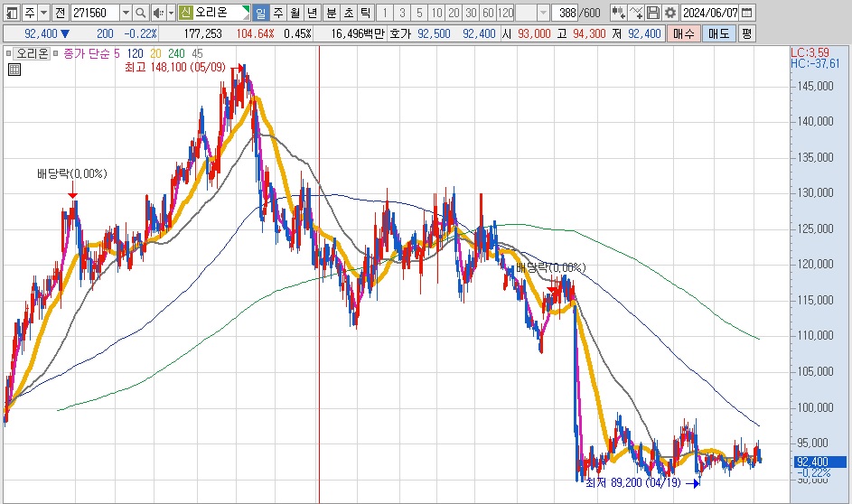This screenshot has width=852, height=504.
Task: Toggle the 평 button after 매도
Action: click(x=747, y=33)
